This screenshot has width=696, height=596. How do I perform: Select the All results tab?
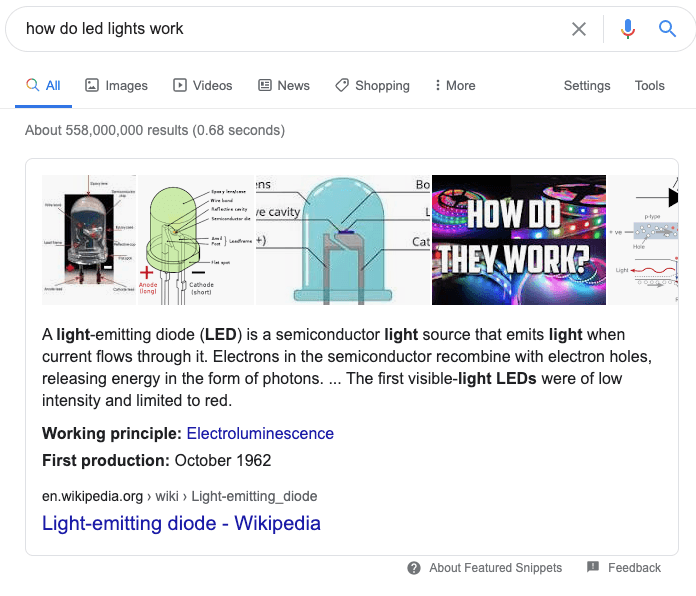point(43,86)
